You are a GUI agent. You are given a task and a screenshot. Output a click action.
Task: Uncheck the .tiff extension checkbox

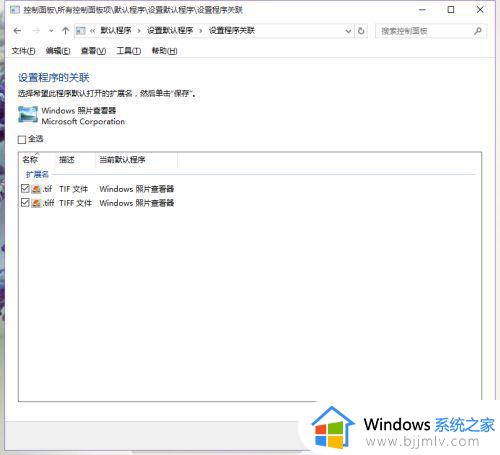click(x=25, y=203)
